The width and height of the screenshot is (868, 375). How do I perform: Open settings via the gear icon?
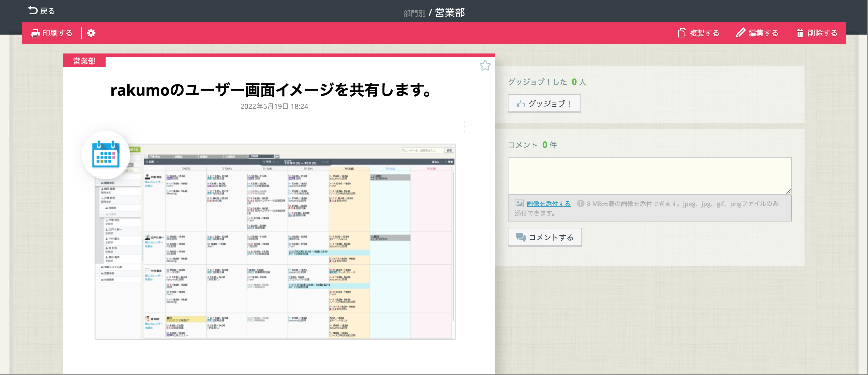tap(91, 33)
